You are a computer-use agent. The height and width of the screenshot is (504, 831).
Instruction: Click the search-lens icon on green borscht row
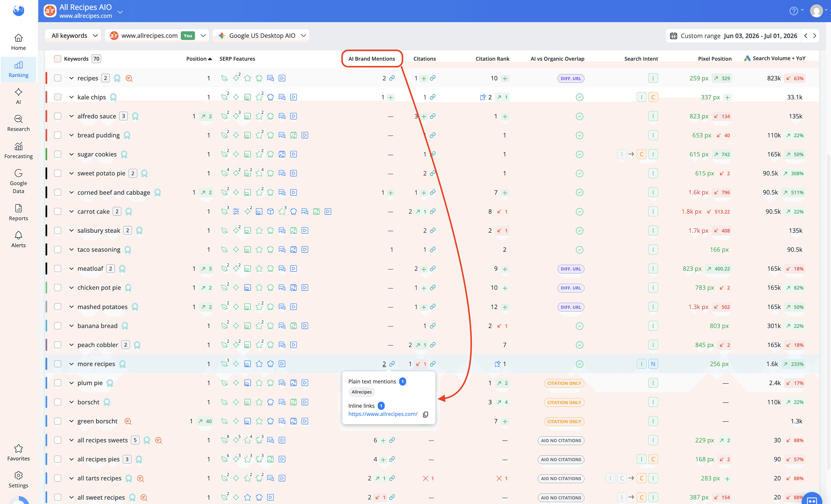point(128,421)
